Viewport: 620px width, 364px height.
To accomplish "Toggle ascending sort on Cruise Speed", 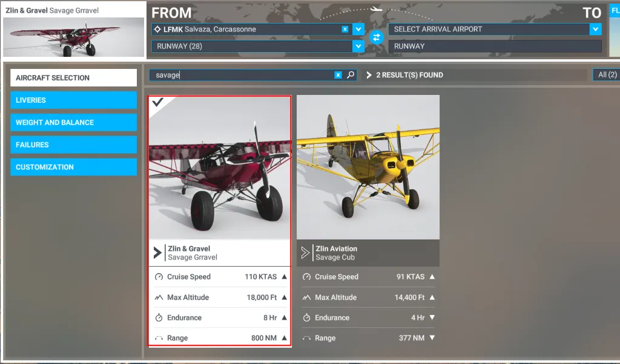I will tap(285, 276).
